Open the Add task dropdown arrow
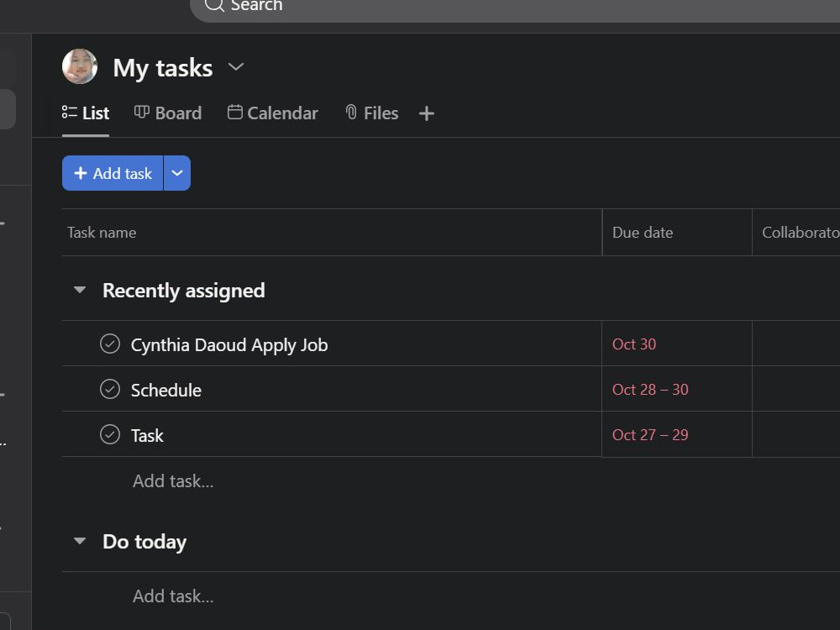The height and width of the screenshot is (630, 840). coord(177,173)
